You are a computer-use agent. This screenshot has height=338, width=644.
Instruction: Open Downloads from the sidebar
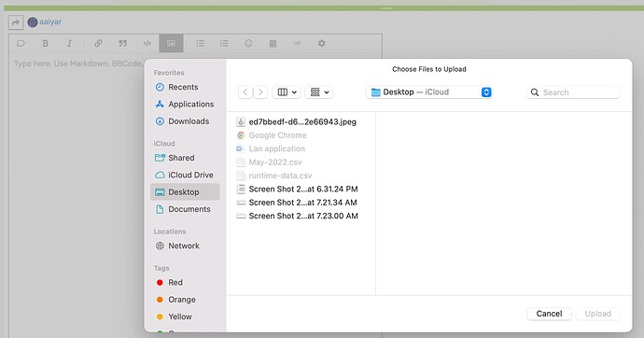coord(185,121)
